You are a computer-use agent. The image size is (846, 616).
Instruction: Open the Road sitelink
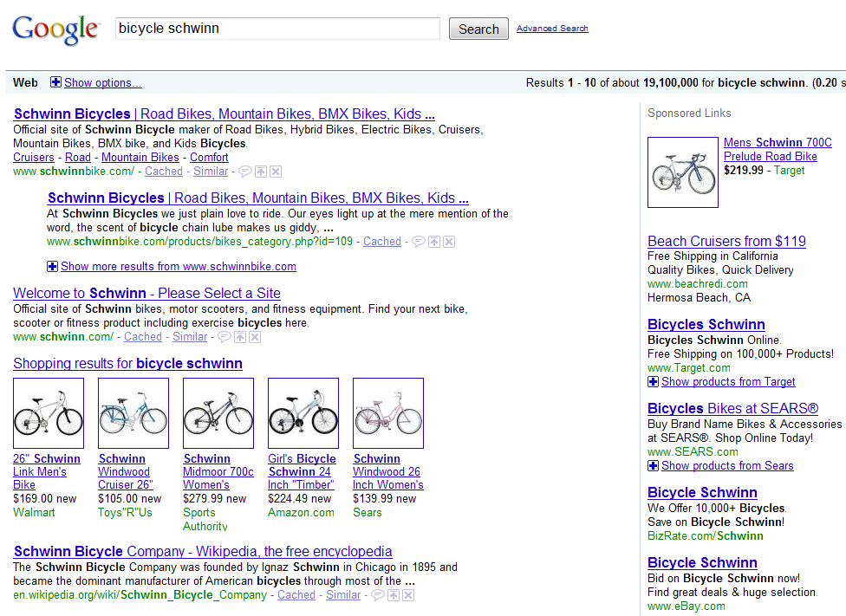point(78,158)
